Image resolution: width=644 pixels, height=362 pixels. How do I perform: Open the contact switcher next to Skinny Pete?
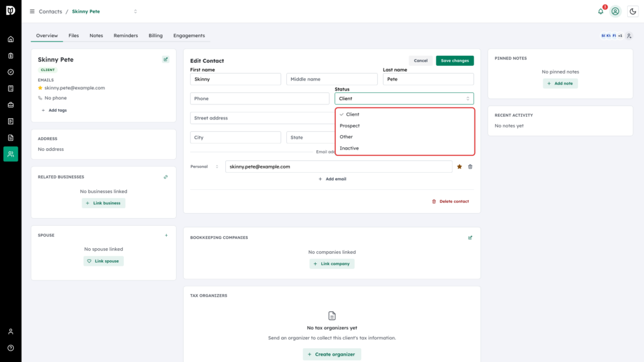click(136, 11)
